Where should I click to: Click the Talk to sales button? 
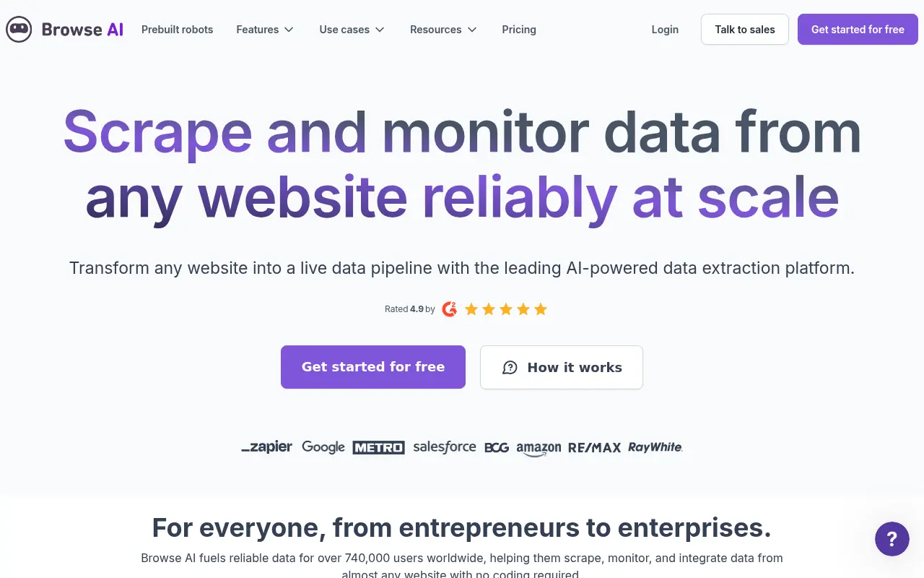click(744, 30)
